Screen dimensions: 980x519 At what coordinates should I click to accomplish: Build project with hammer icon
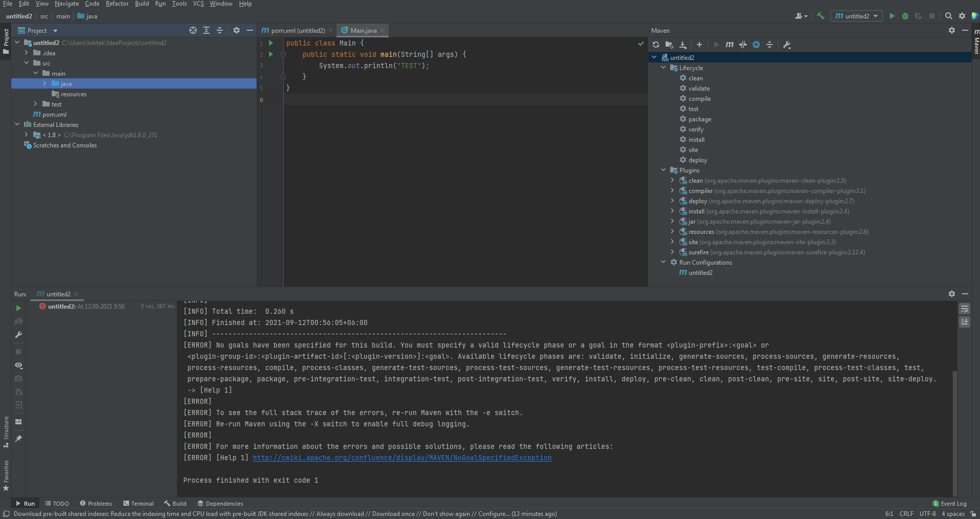821,16
